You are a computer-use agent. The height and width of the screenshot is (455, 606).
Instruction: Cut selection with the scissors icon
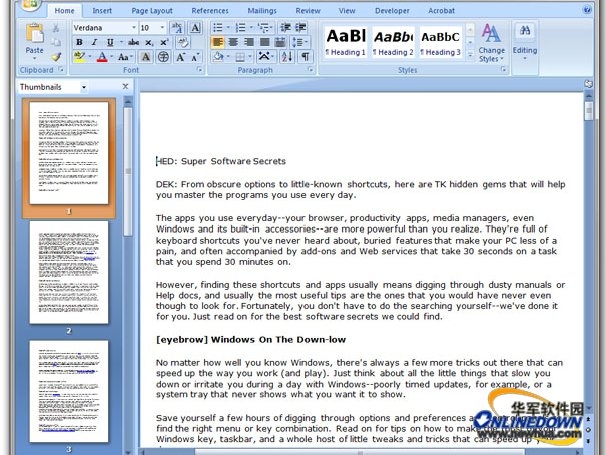click(56, 28)
